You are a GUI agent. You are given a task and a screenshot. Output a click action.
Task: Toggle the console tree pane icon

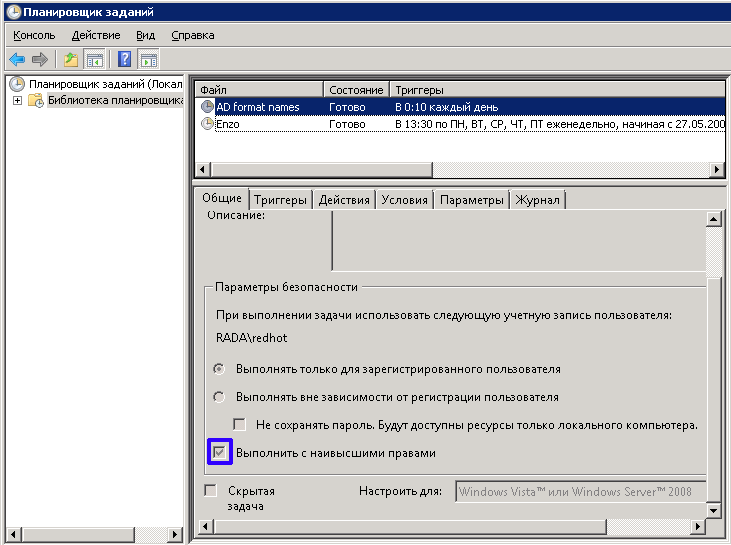click(x=95, y=59)
